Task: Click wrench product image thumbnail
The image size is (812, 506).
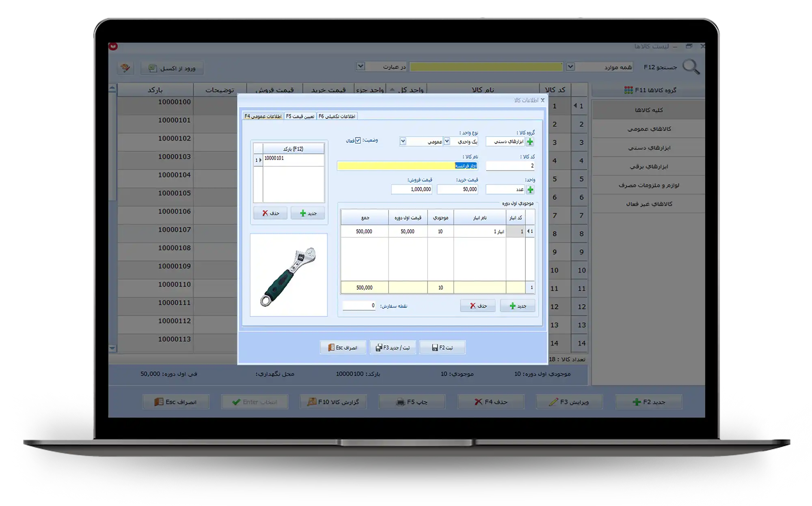Action: click(289, 275)
